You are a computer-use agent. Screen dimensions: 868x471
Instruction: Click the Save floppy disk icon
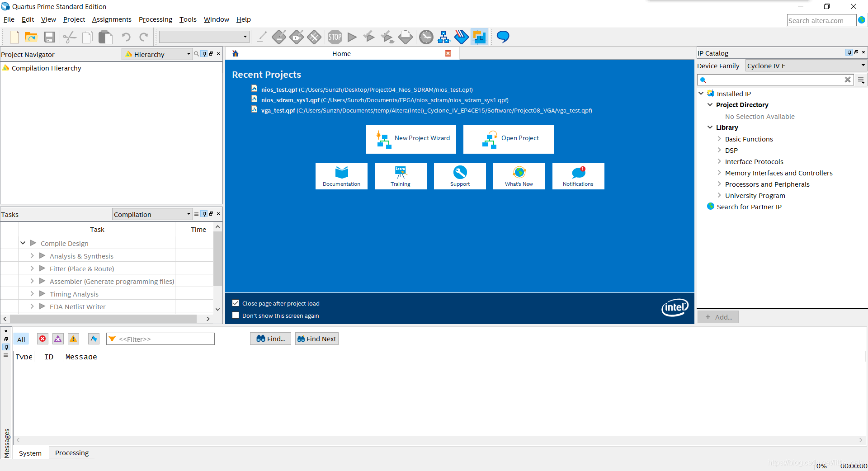pyautogui.click(x=49, y=37)
